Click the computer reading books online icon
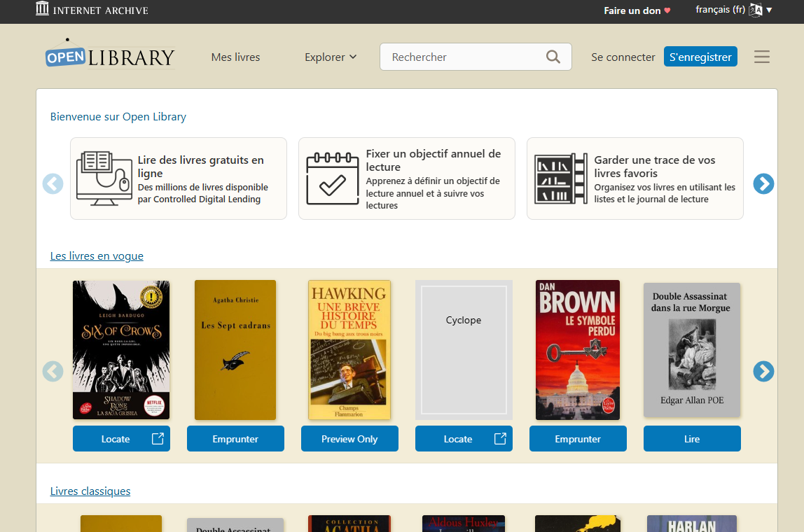The width and height of the screenshot is (804, 532). pos(104,178)
